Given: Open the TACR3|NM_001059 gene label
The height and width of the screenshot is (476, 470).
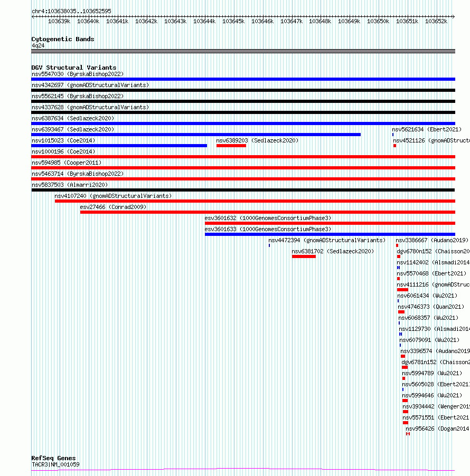Looking at the screenshot, I should click(55, 464).
